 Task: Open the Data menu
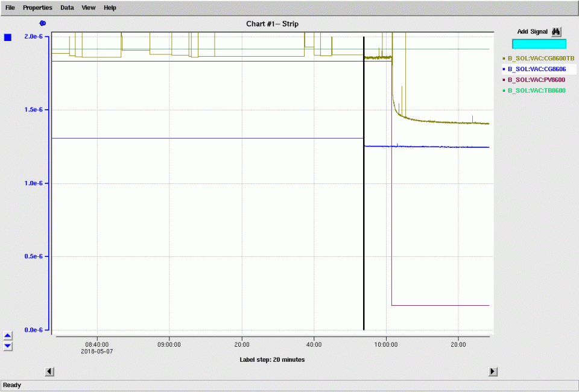pos(67,8)
